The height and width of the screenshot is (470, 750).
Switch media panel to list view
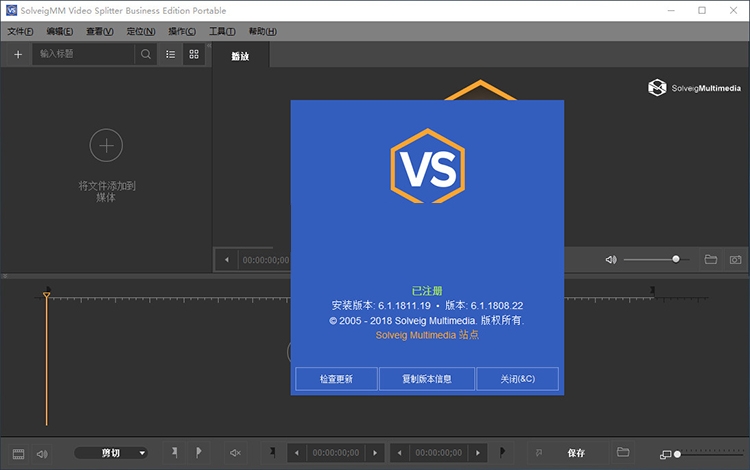(x=171, y=54)
